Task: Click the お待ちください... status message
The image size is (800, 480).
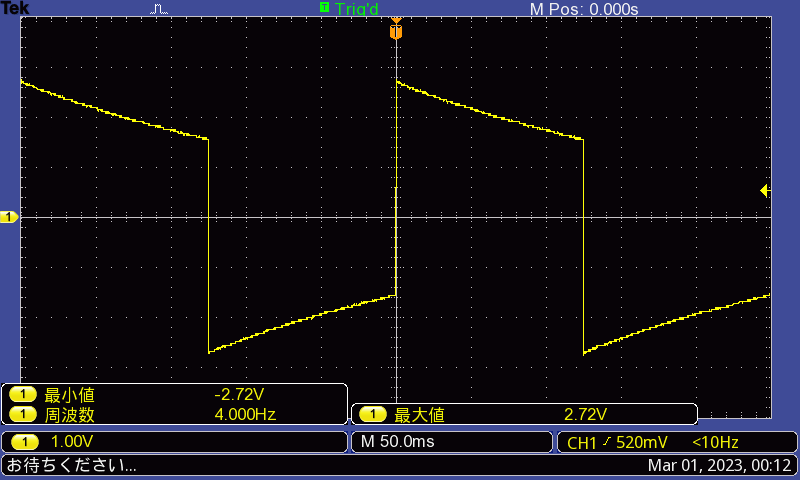Action: point(71,465)
